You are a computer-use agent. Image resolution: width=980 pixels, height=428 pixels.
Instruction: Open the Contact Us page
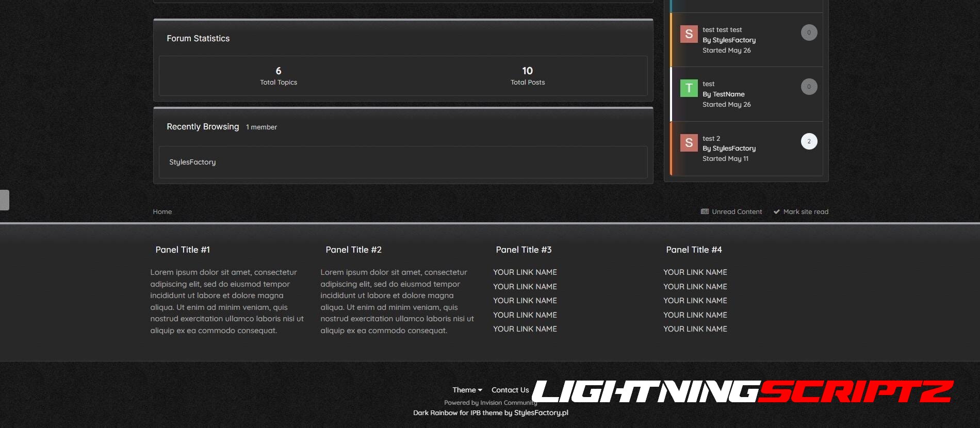(x=510, y=390)
